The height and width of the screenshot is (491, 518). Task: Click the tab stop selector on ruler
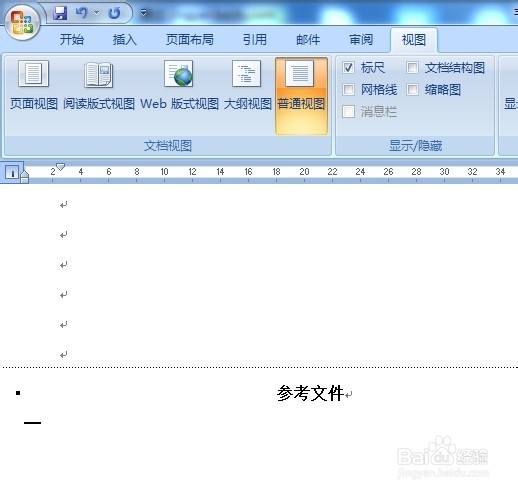click(x=13, y=173)
